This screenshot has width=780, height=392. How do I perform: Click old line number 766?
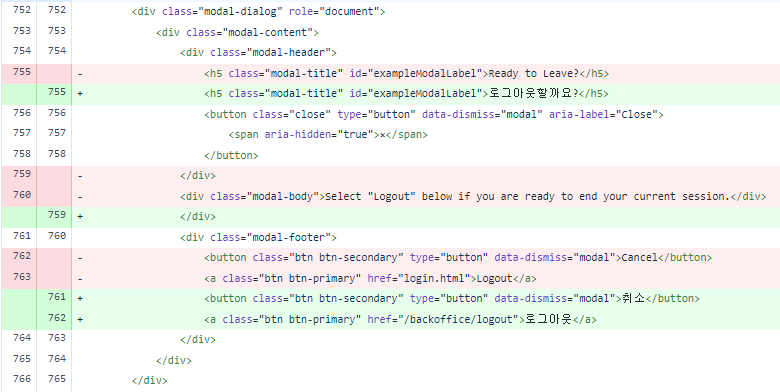point(22,379)
